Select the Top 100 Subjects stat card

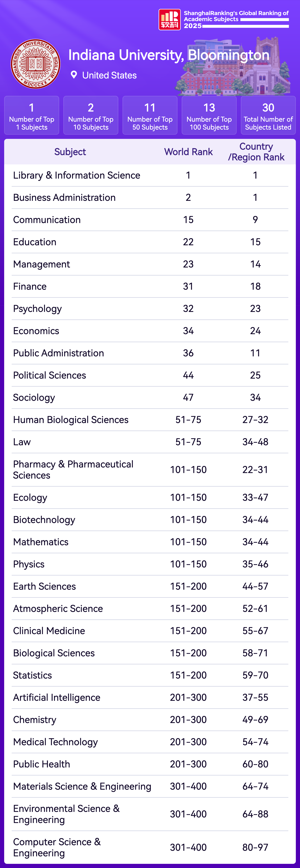209,116
